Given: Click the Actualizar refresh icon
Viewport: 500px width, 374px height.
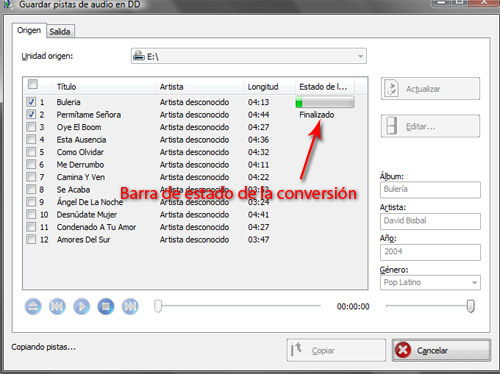Looking at the screenshot, I should [391, 89].
